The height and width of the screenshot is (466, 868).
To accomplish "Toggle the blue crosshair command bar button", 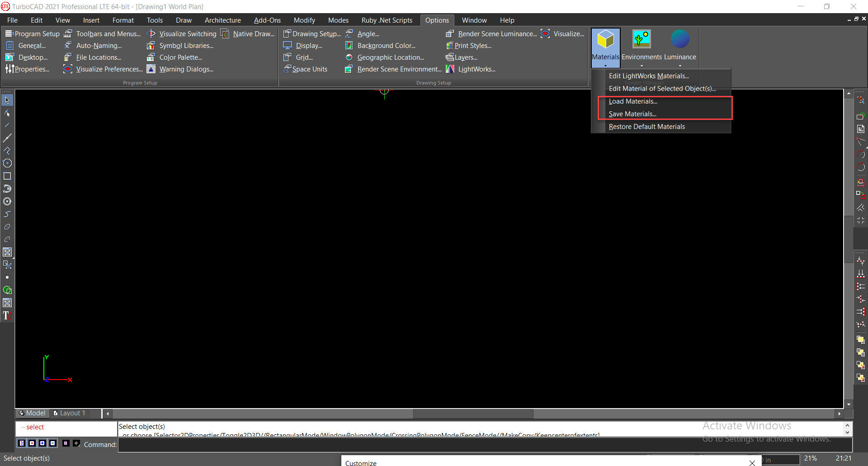I will (42, 443).
